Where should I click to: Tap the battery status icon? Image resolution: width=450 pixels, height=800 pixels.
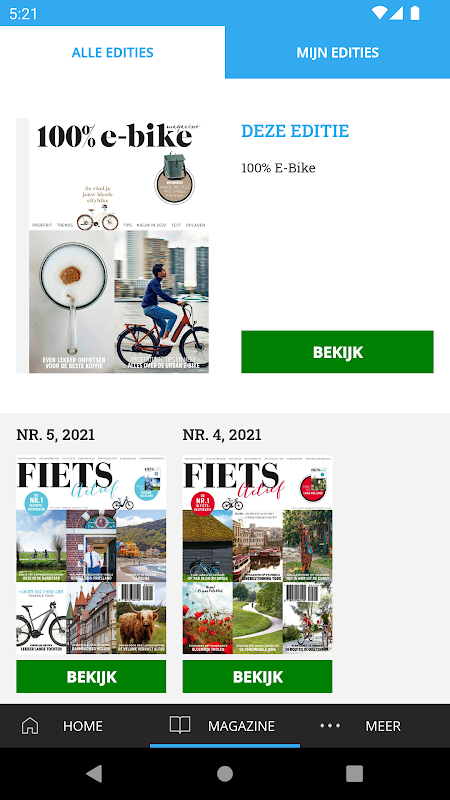415,13
